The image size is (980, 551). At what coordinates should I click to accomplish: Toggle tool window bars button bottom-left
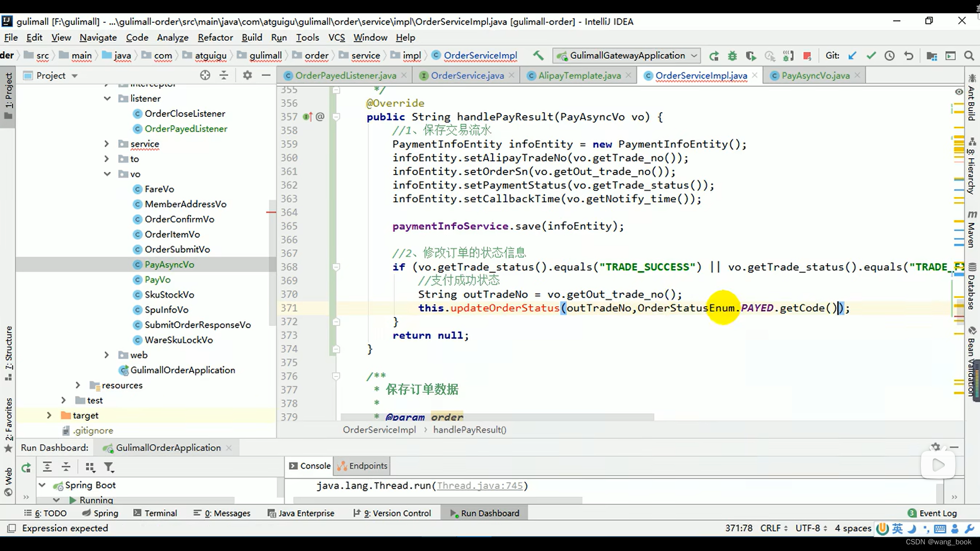pos(11,528)
